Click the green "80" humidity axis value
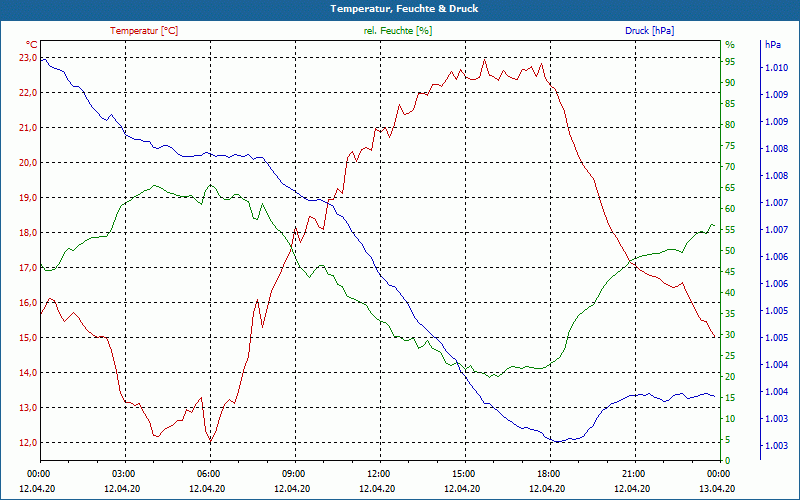800x500 pixels. pyautogui.click(x=730, y=125)
